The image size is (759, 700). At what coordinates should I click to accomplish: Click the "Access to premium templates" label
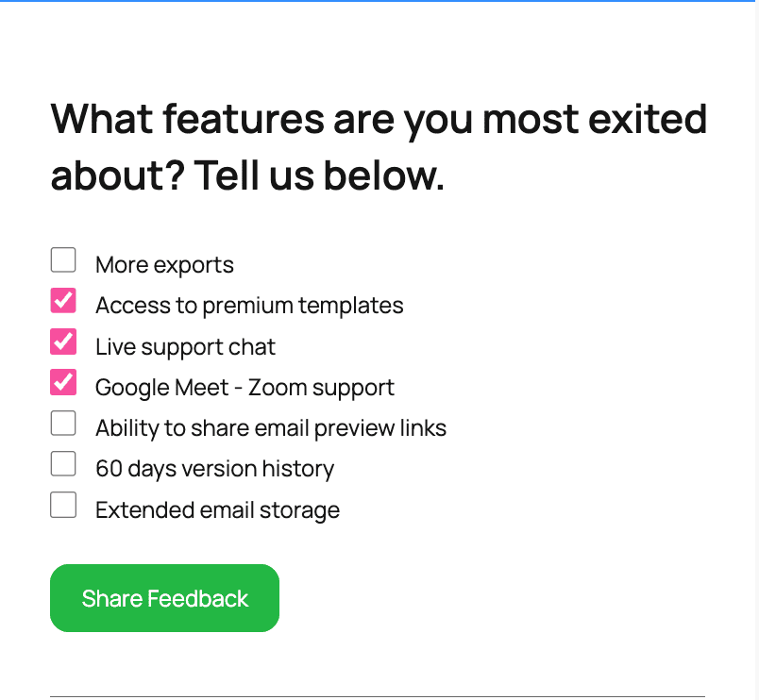tap(249, 306)
